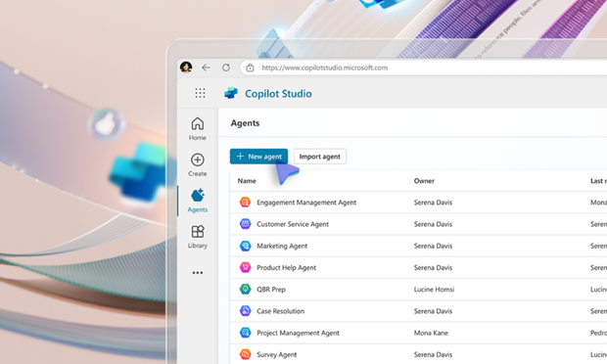Screen dimensions: 607x364
Task: Select Agents in the sidebar
Action: [x=198, y=201]
